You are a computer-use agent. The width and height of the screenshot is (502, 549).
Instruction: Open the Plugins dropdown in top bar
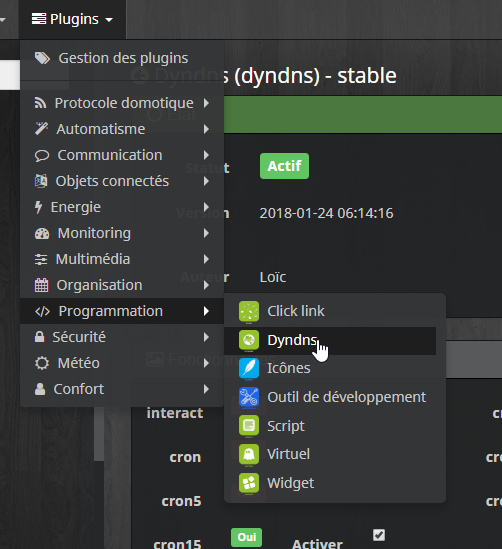click(x=72, y=19)
